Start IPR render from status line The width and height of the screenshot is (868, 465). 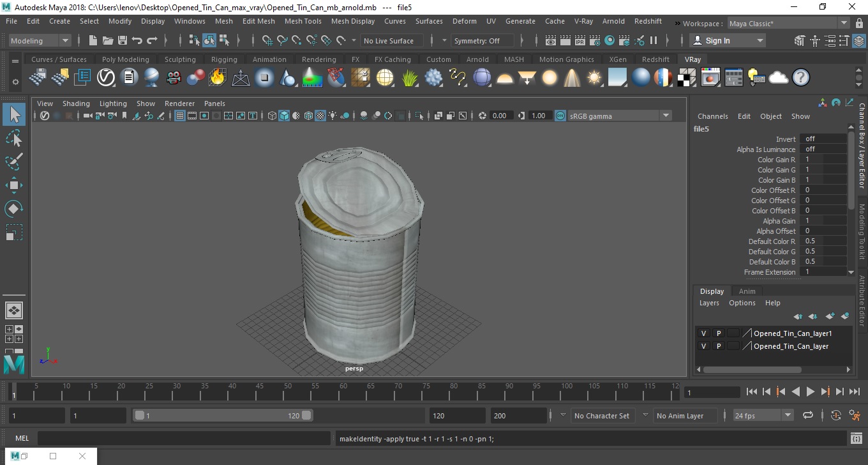point(580,40)
